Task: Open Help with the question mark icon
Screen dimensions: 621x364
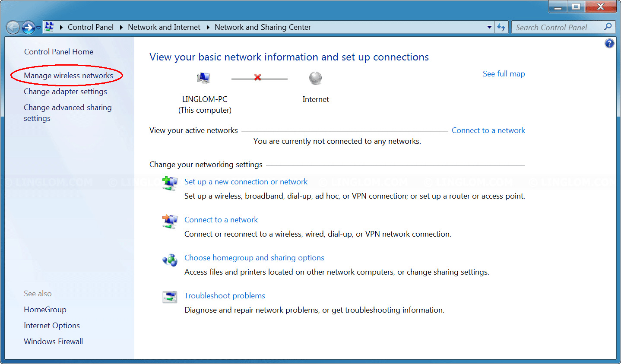Action: 609,43
